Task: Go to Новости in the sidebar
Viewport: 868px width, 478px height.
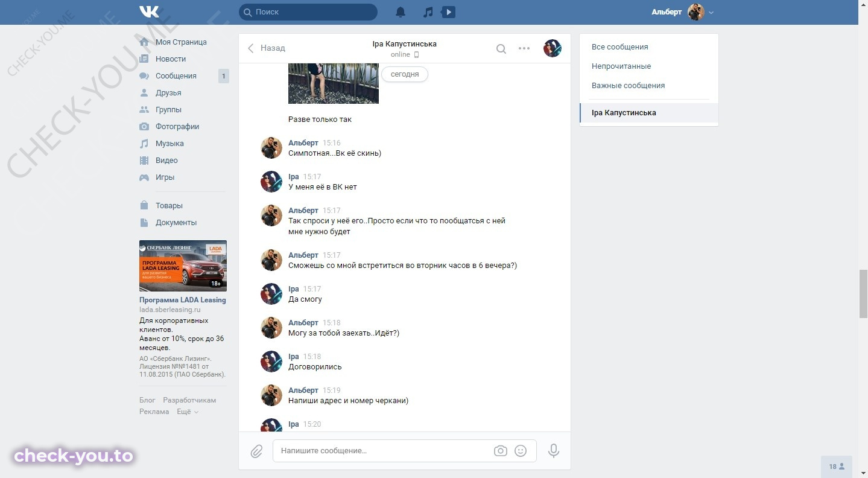Action: pos(171,59)
